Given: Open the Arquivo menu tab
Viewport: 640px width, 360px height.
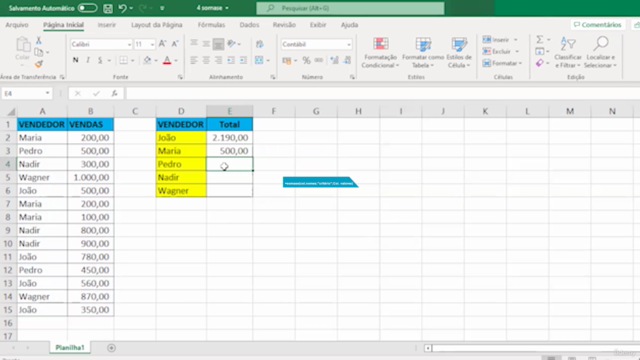Looking at the screenshot, I should [17, 25].
